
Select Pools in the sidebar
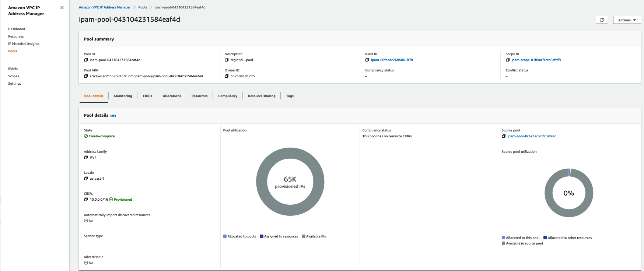[x=13, y=51]
